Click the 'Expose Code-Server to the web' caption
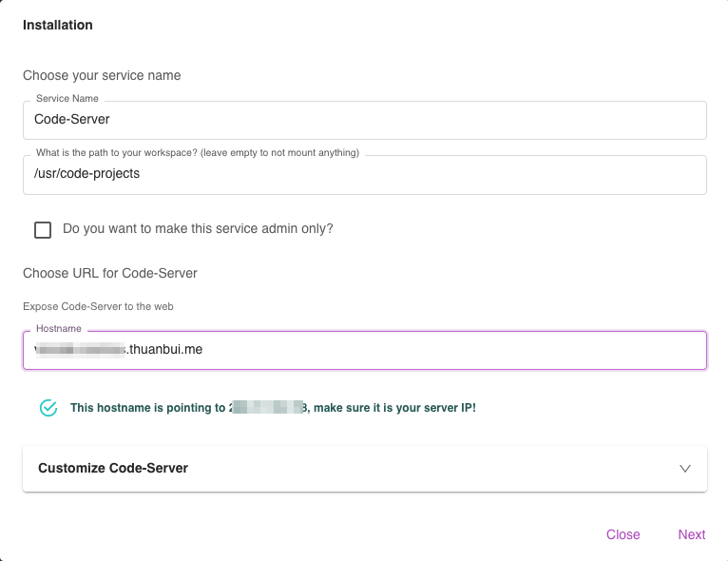This screenshot has width=728, height=561. point(98,306)
